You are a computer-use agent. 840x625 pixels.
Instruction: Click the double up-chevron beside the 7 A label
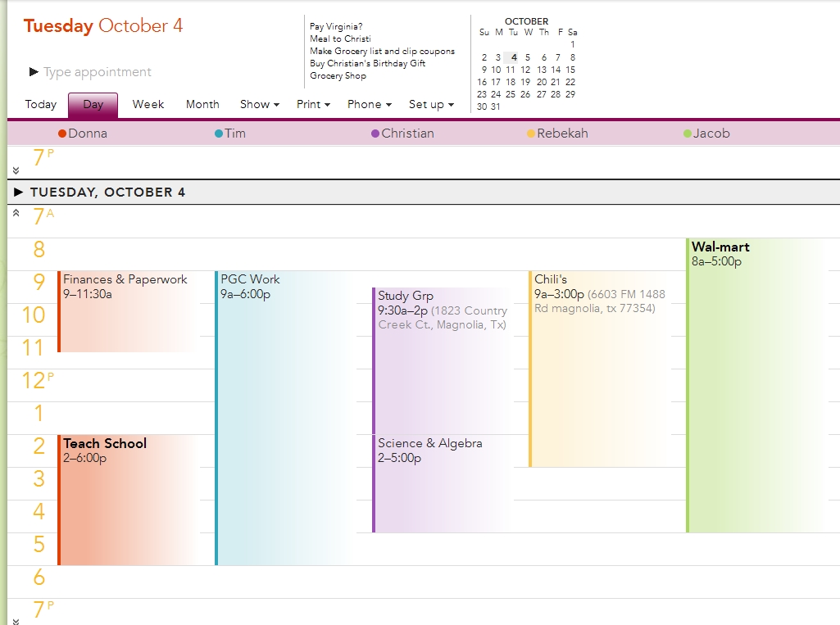(14, 211)
